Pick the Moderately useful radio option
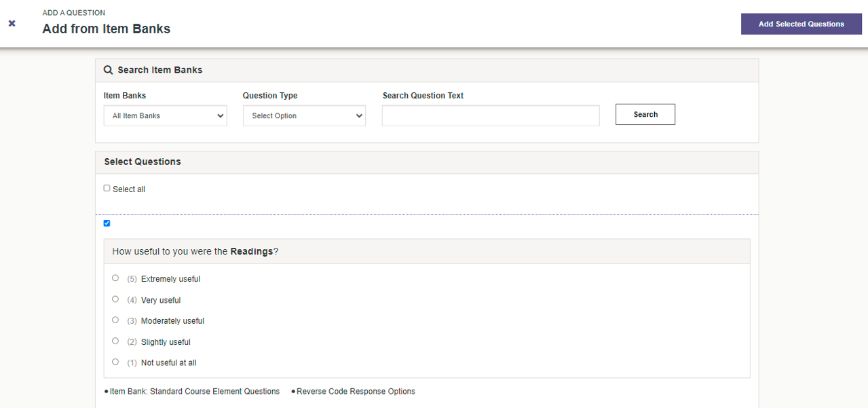The height and width of the screenshot is (408, 868). (x=115, y=320)
